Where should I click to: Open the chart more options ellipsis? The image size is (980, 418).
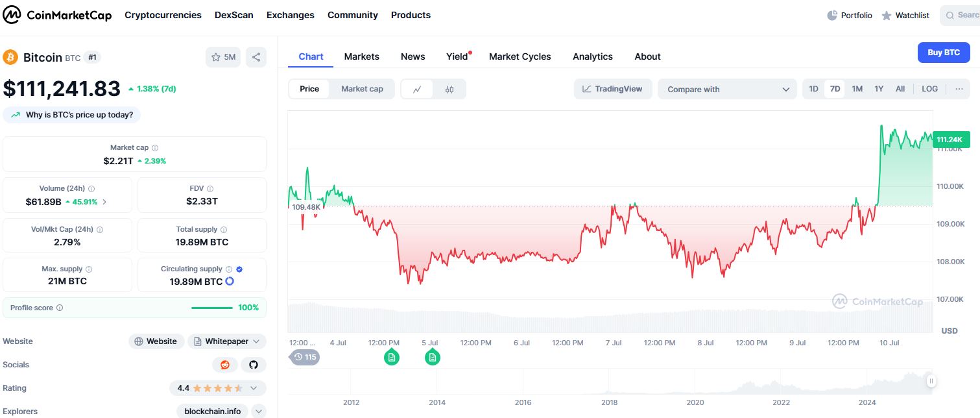(959, 89)
